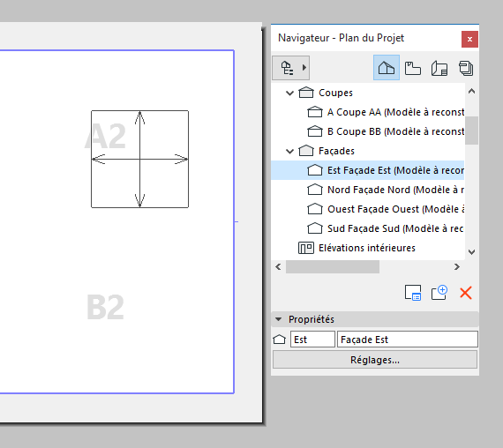503x448 pixels.
Task: Close the Navigateur panel
Action: click(469, 39)
